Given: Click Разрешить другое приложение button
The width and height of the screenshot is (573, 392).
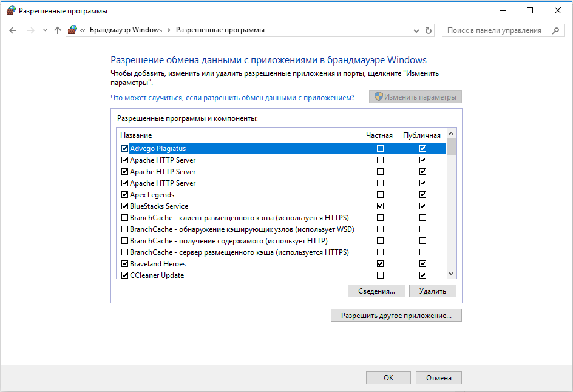Looking at the screenshot, I should tap(396, 316).
